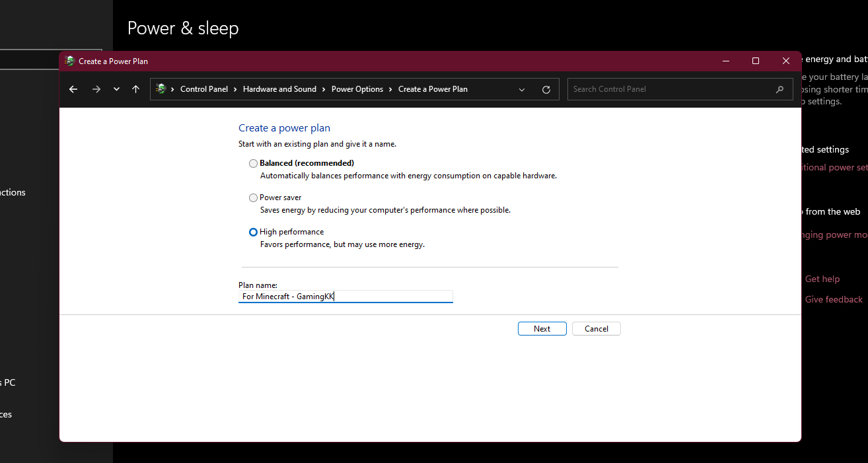Choose the Power saver plan option
Screen dimensions: 868x463
(253, 197)
